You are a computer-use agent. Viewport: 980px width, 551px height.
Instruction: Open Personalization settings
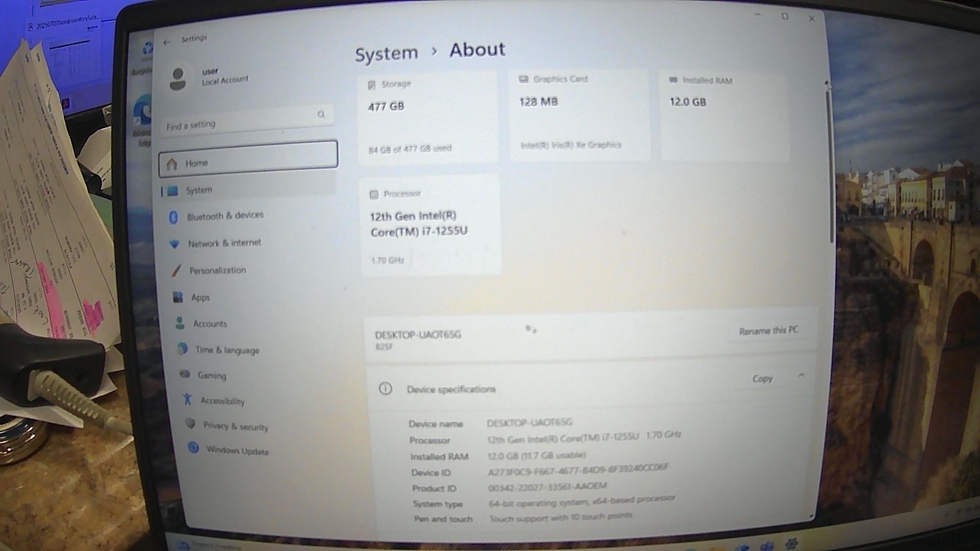click(x=217, y=270)
